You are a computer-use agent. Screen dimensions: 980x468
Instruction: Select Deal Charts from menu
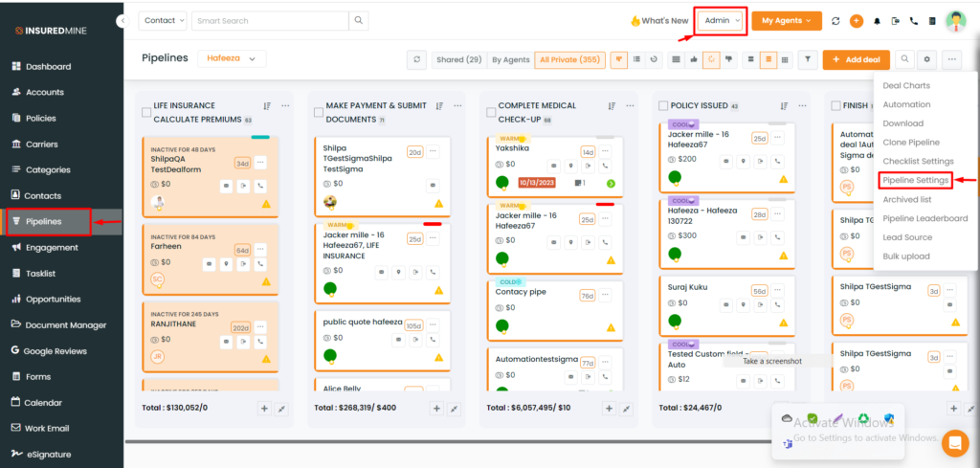coord(906,85)
